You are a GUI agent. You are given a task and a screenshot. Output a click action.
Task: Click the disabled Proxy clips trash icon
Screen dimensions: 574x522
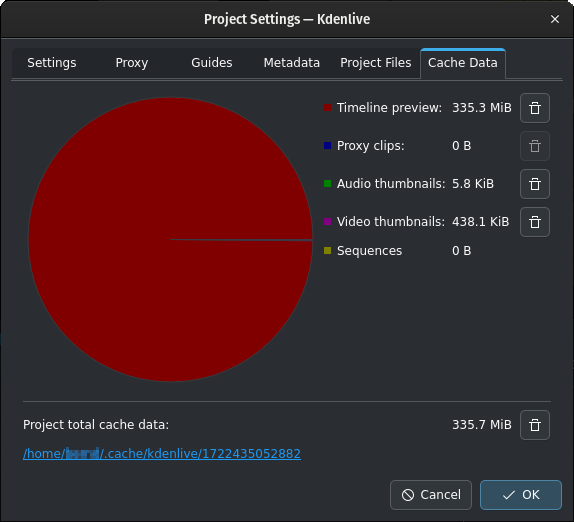click(534, 146)
